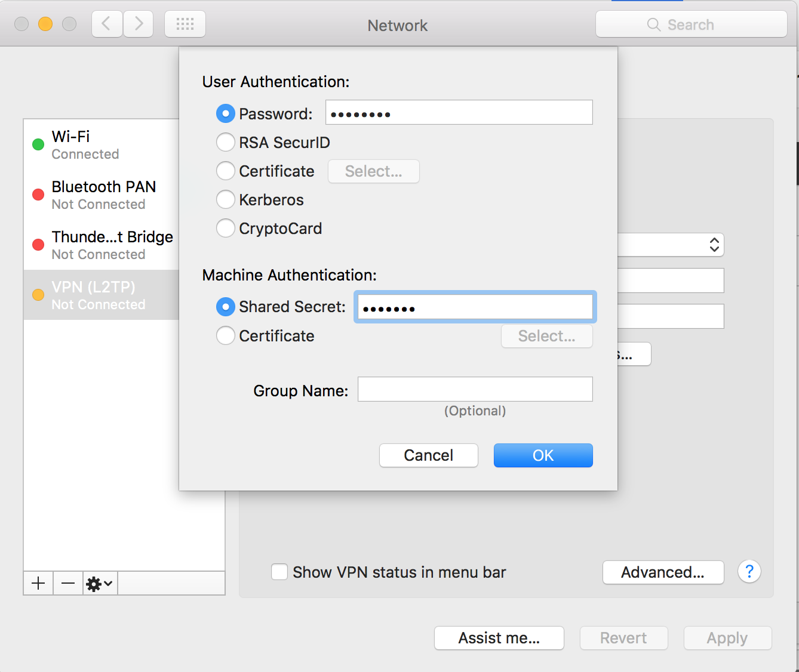This screenshot has height=672, width=799.
Task: Cancel the authentication settings dialog
Action: (x=428, y=455)
